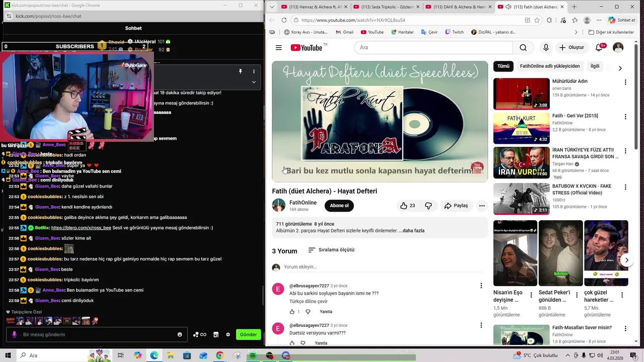The image size is (644, 362).
Task: Open the YouTube account avatar menu
Action: 618,47
